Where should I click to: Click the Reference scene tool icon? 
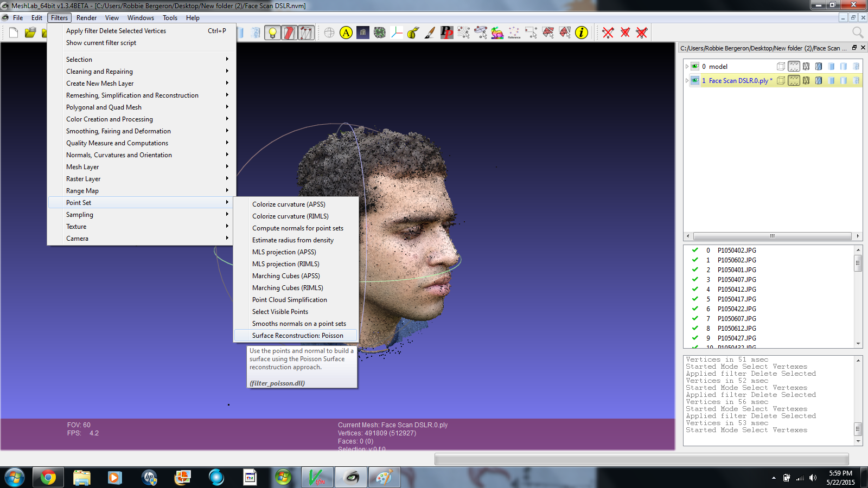pos(514,33)
